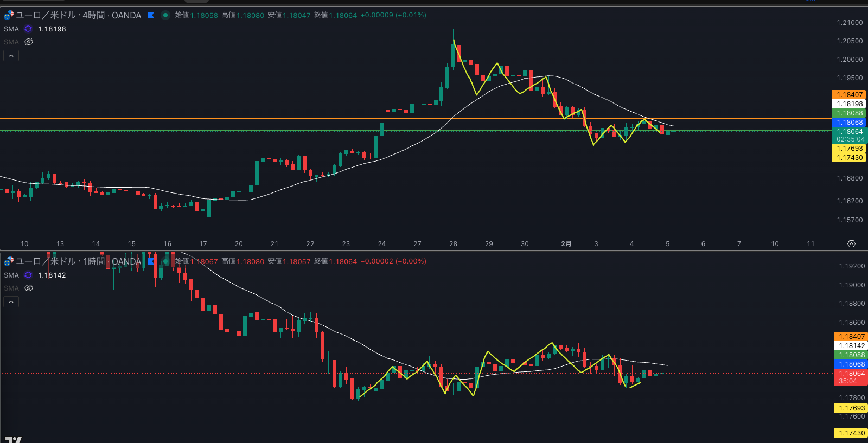Click the ユーロ/米ドル 1時間 symbol title

78,261
